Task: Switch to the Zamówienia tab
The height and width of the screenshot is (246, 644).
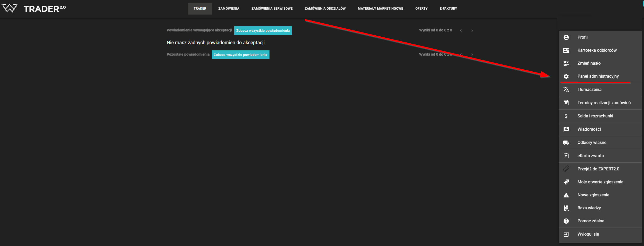Action: pyautogui.click(x=229, y=9)
